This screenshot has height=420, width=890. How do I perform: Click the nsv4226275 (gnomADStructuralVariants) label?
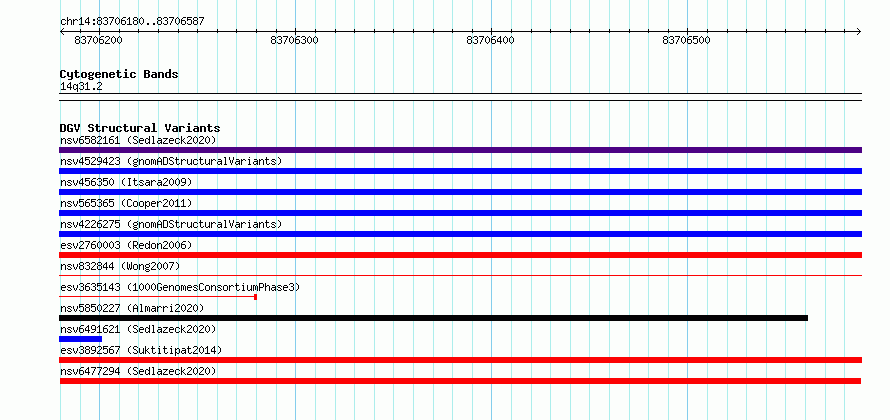coord(171,224)
